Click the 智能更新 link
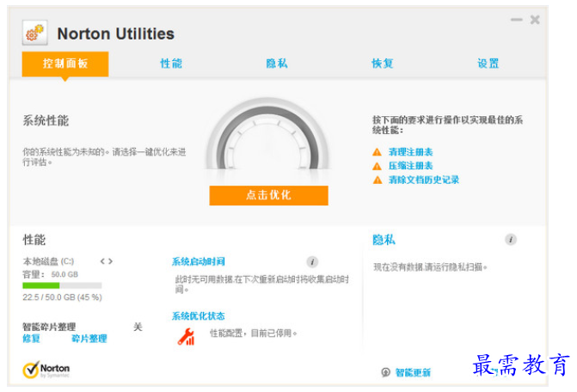This screenshot has width=577, height=392. coord(413,372)
